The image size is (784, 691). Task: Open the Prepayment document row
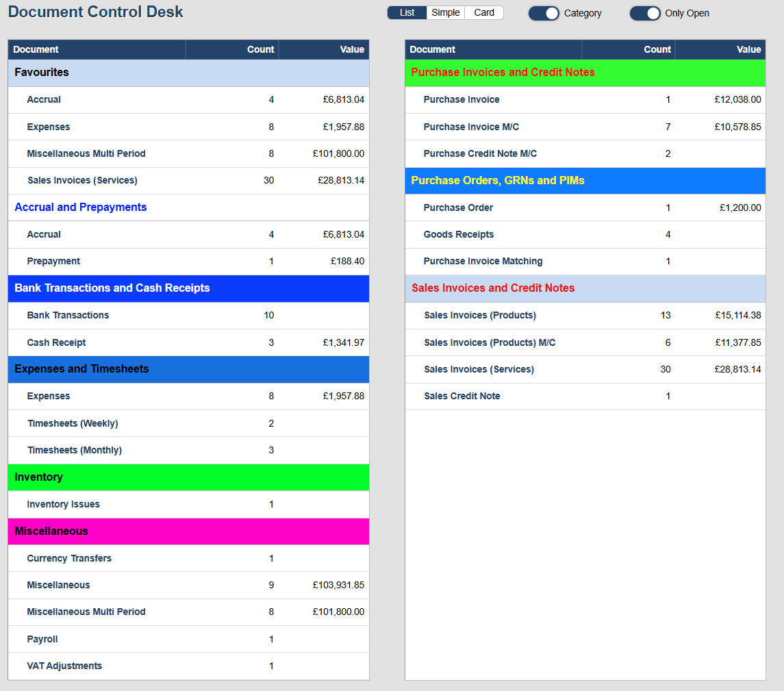53,262
